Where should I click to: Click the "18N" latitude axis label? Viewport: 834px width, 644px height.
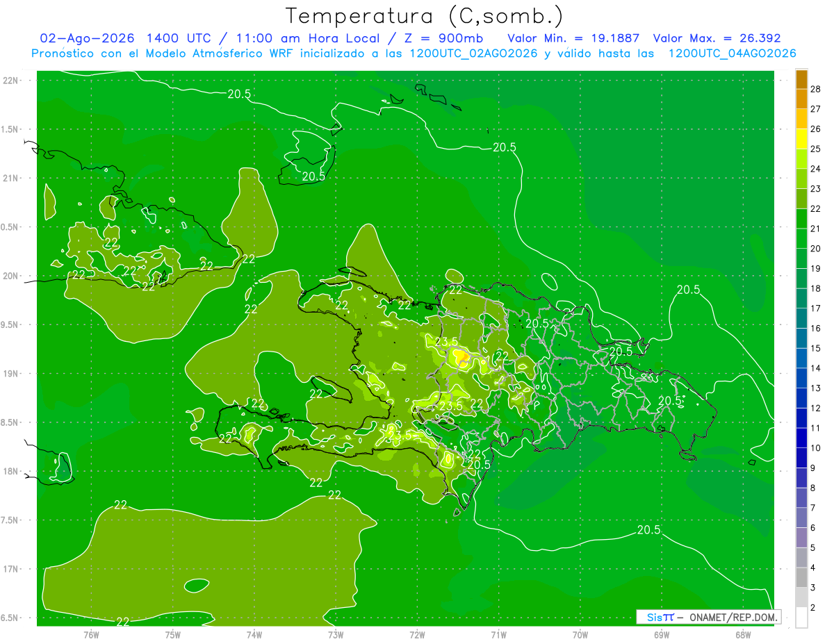point(11,472)
